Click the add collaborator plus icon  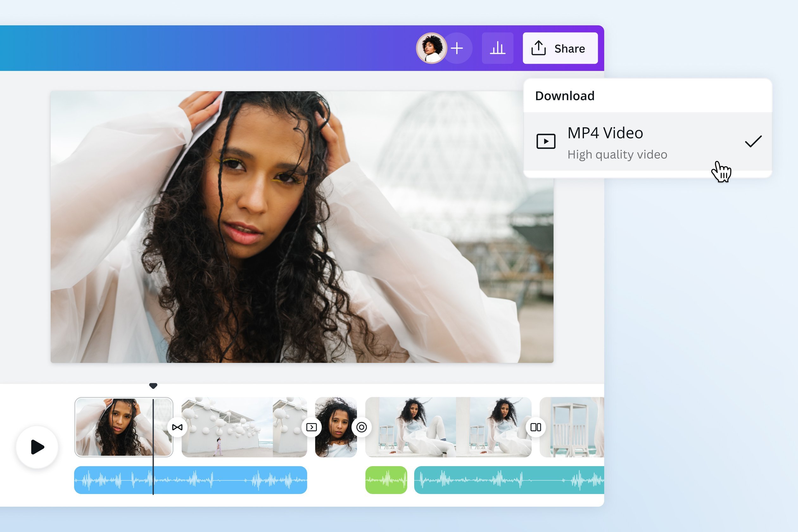457,47
